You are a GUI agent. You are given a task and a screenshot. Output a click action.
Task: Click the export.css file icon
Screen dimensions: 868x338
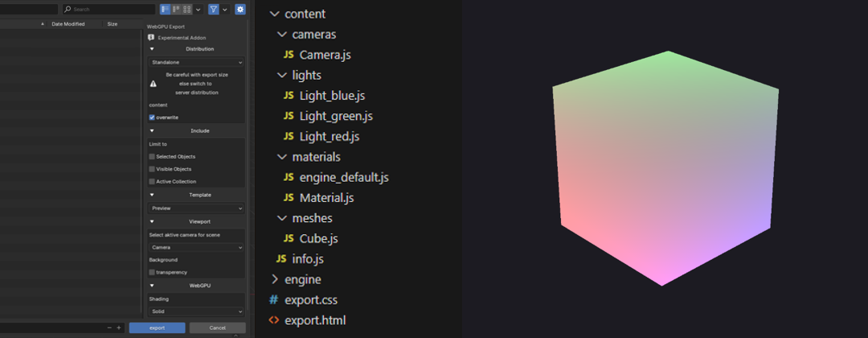pyautogui.click(x=273, y=300)
